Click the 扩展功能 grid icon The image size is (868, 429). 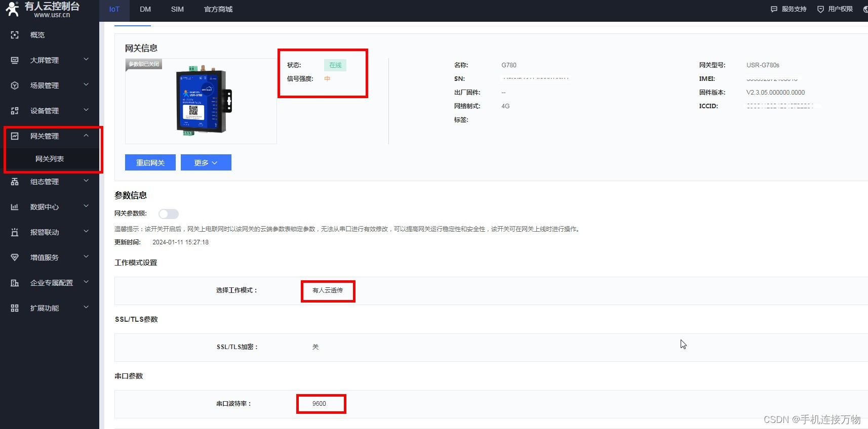[x=15, y=308]
